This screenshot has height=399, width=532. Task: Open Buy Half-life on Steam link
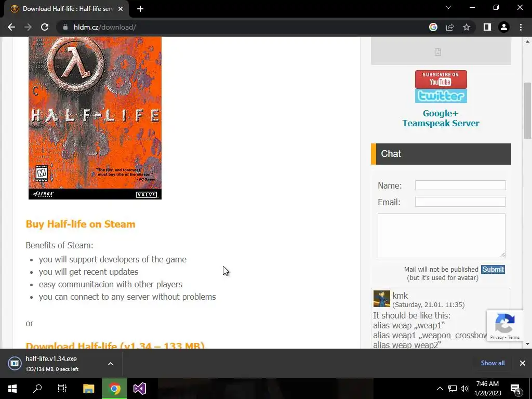pos(81,224)
